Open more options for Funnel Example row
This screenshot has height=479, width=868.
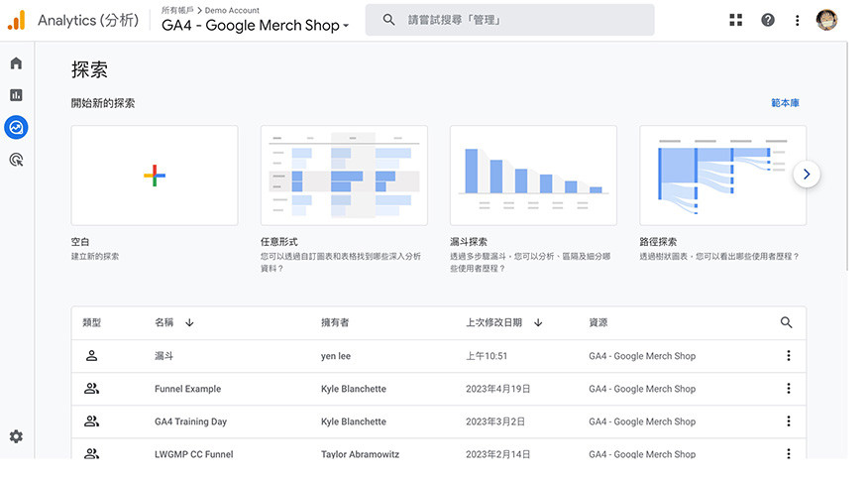(789, 388)
